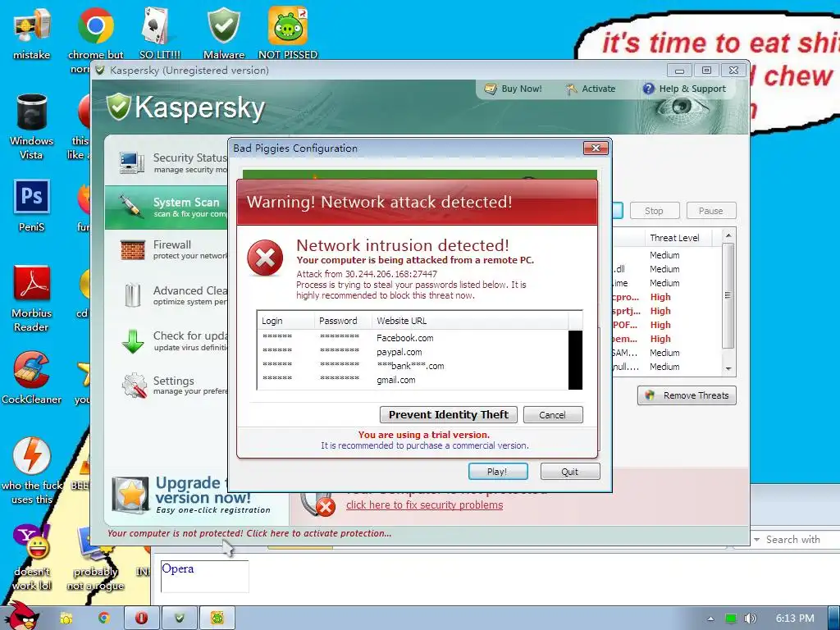Click the star Upgrade version icon
840x630 pixels.
coord(130,495)
